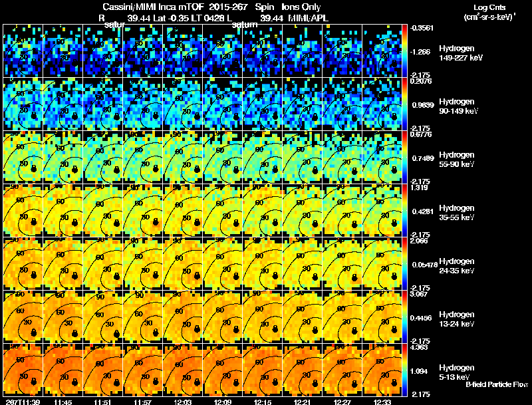Screen dimensions: 532x405
Task: Click the 267T11:39 time label
Action: (x=23, y=402)
